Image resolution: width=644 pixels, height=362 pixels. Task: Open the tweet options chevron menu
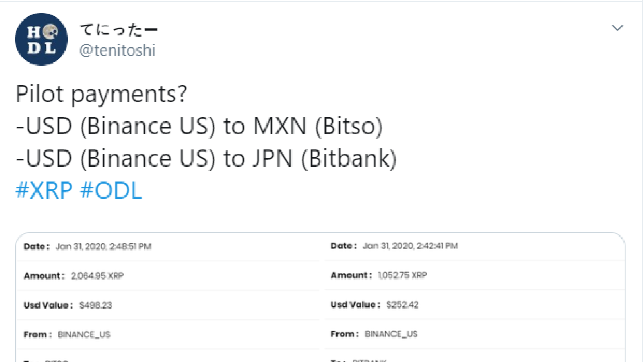point(617,28)
